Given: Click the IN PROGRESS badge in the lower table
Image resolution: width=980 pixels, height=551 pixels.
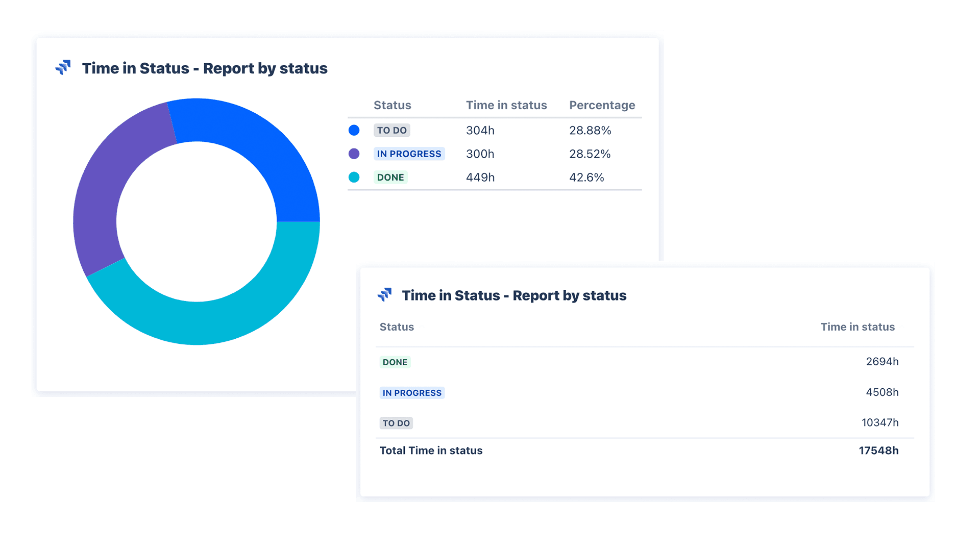Looking at the screenshot, I should tap(412, 393).
